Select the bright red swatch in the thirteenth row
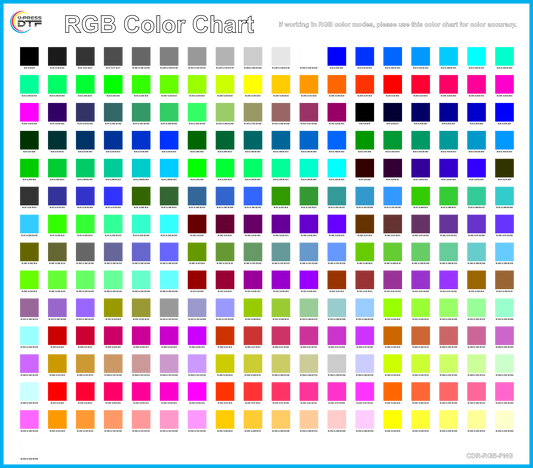This screenshot has width=533, height=468. [x=57, y=392]
